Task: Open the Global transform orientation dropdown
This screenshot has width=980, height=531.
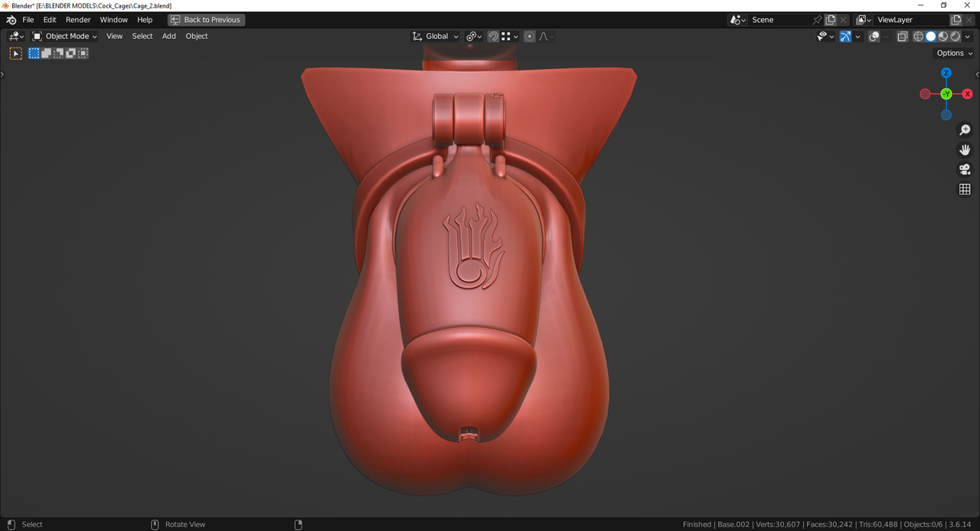Action: point(435,36)
